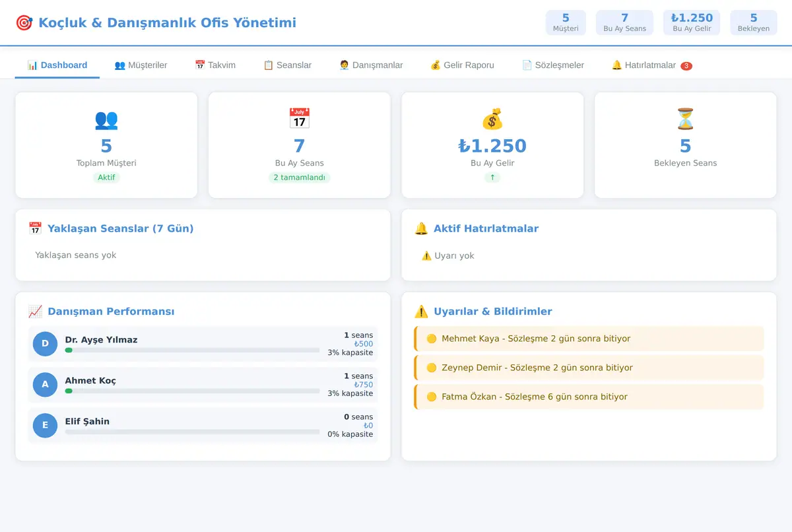Image resolution: width=792 pixels, height=532 pixels.
Task: Click Elif Şahin capacity progress bar
Action: 192,432
